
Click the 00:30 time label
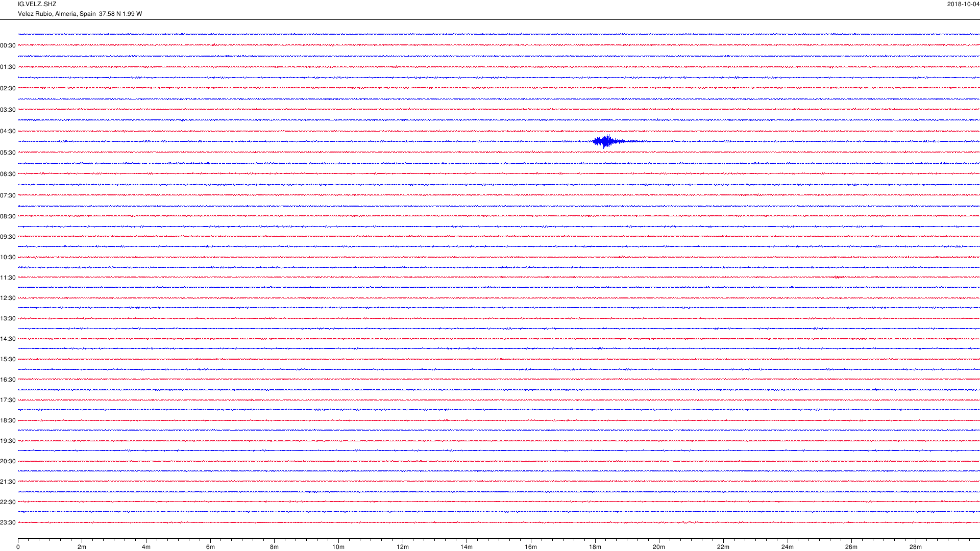click(8, 46)
